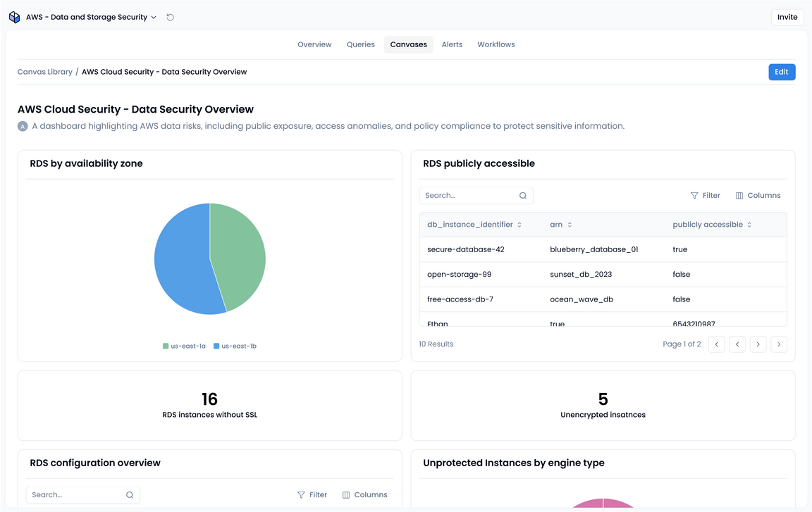
Task: Select the open-storage-99 cell
Action: coord(460,274)
